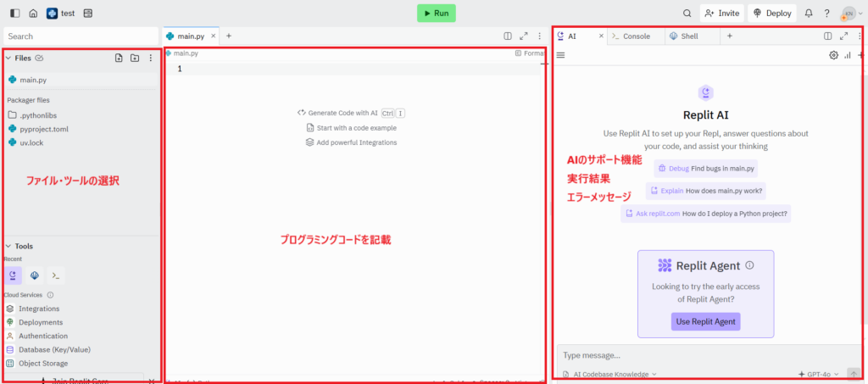The height and width of the screenshot is (384, 868).
Task: Show Replit Agent info icon
Action: pos(749,265)
